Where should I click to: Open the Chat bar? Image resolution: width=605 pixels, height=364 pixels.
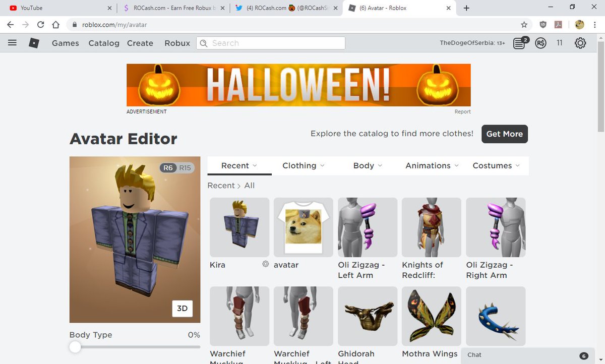coord(528,355)
